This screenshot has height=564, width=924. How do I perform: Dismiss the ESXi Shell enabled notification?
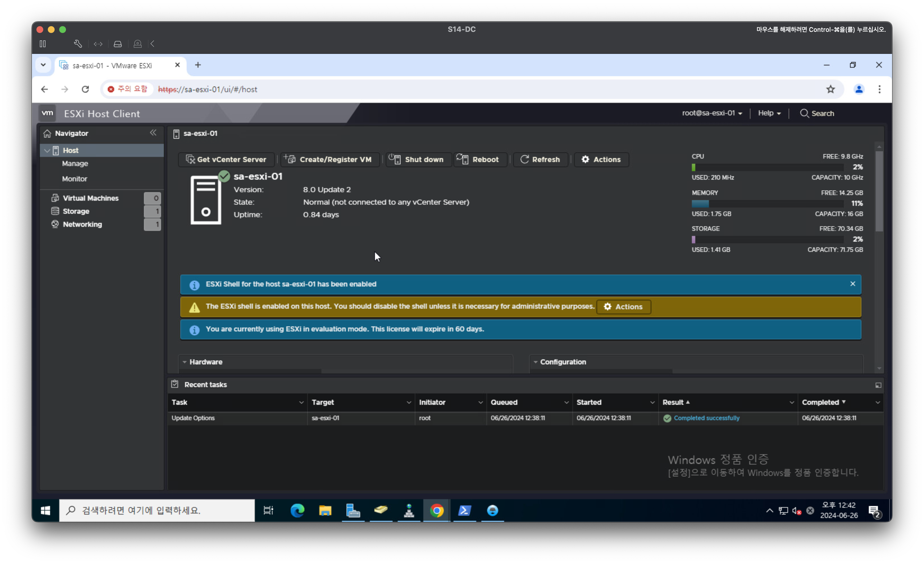(x=852, y=284)
